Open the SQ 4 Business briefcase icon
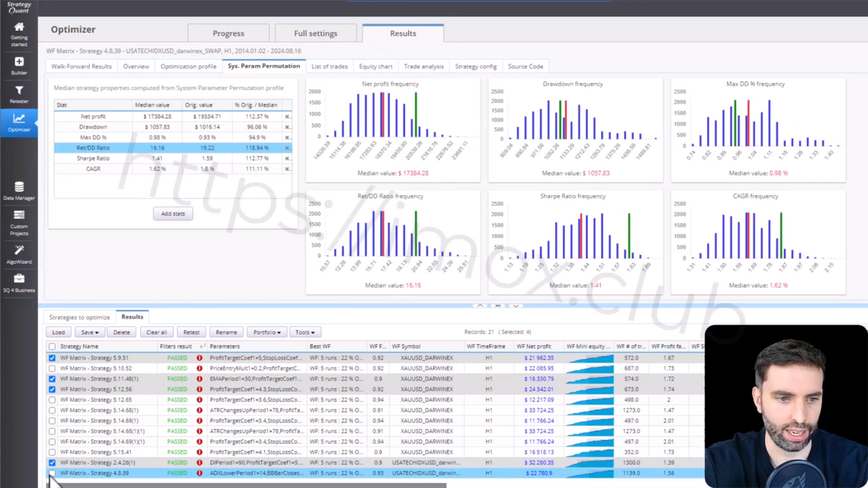 click(x=19, y=283)
